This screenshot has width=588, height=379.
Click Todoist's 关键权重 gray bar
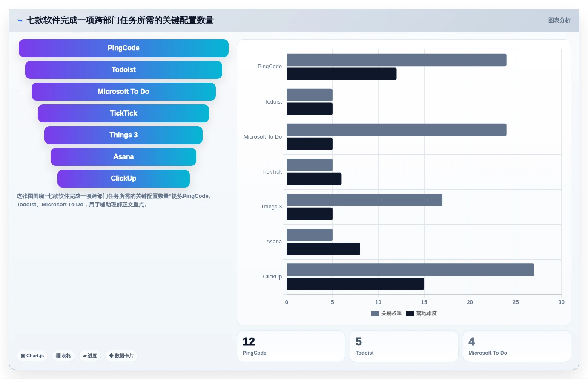point(310,95)
